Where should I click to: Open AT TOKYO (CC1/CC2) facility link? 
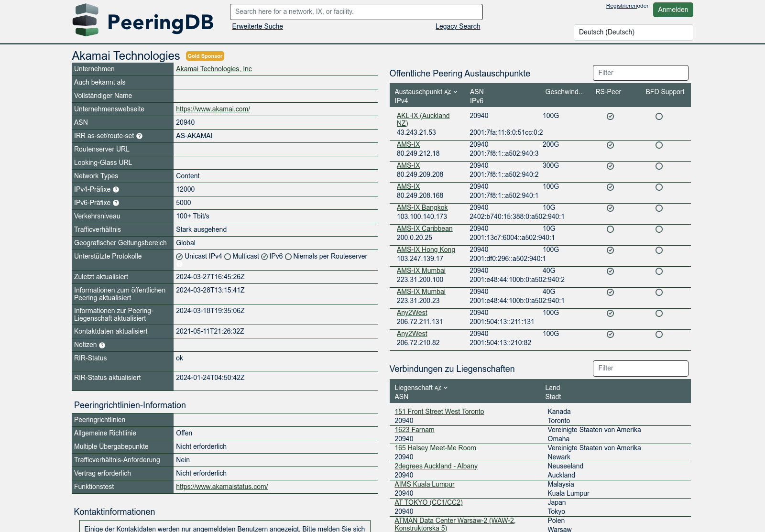[x=428, y=502]
